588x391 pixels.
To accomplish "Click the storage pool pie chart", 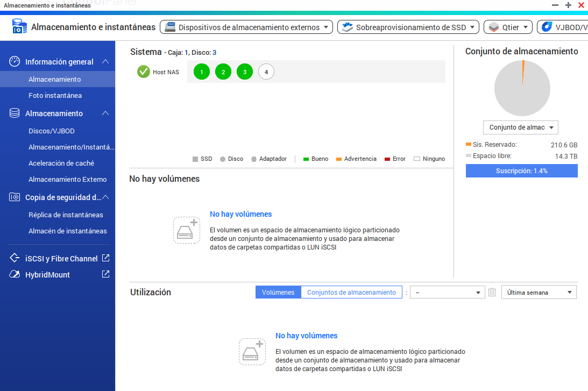I will pyautogui.click(x=522, y=88).
